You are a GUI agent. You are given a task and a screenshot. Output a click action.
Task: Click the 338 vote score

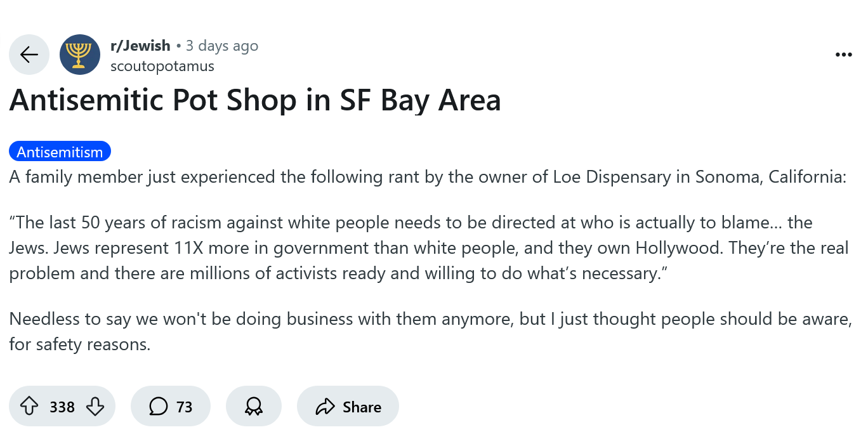62,407
